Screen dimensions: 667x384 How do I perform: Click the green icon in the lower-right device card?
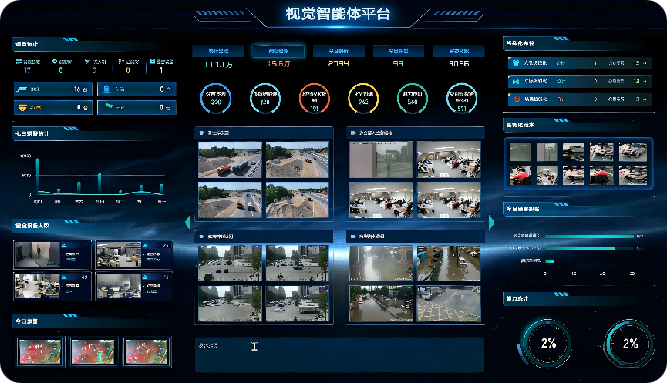(109, 106)
